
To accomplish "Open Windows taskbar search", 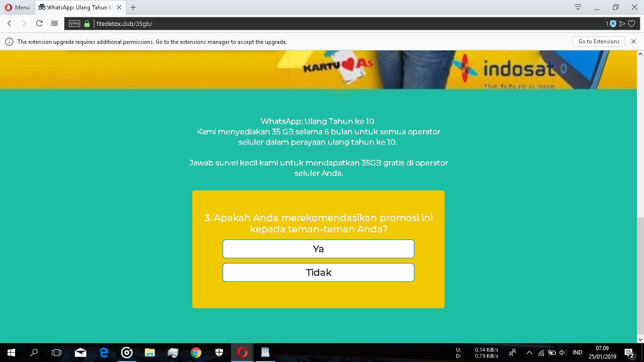I will click(34, 353).
